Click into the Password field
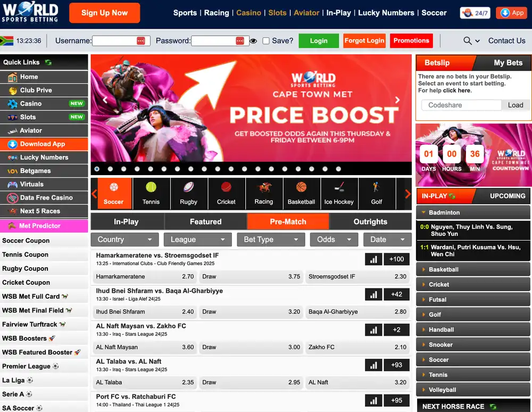Viewport: 532px width, 412px height. 220,41
